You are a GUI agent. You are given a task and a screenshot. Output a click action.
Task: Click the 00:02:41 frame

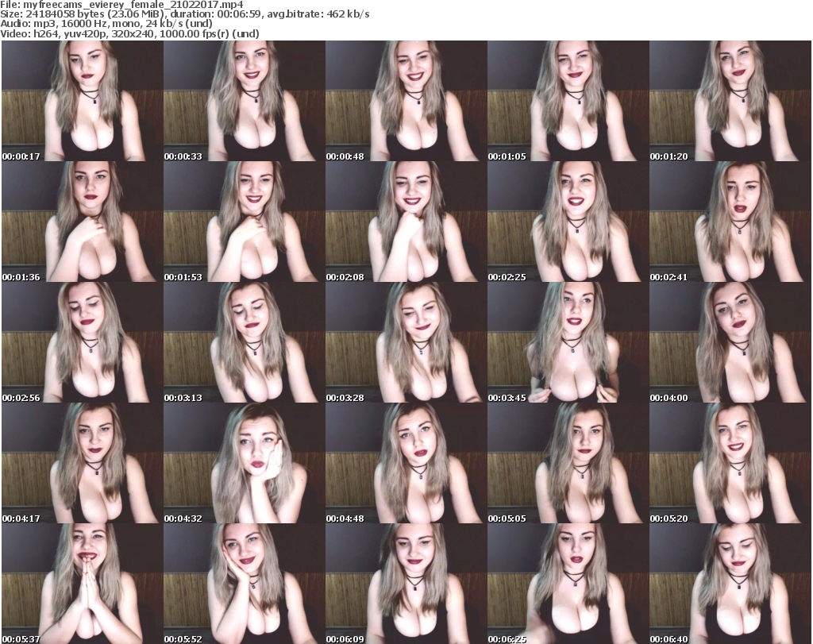[x=730, y=222]
